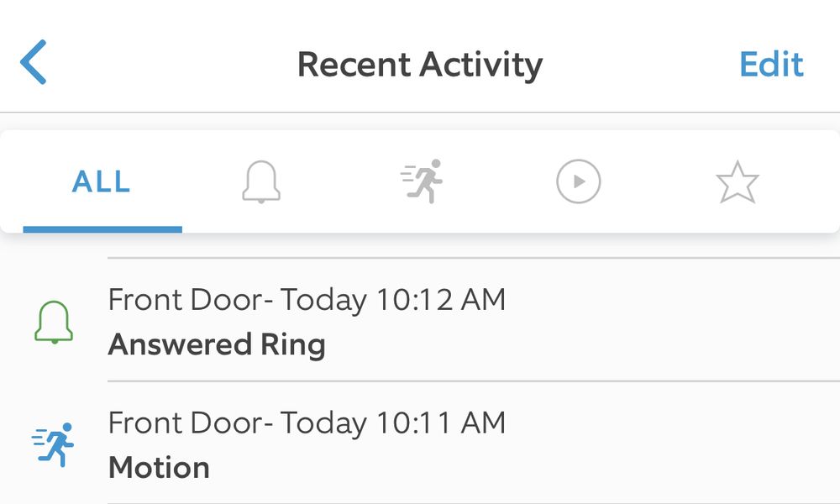The image size is (840, 504).
Task: Select the ALL activity tab
Action: 102,181
